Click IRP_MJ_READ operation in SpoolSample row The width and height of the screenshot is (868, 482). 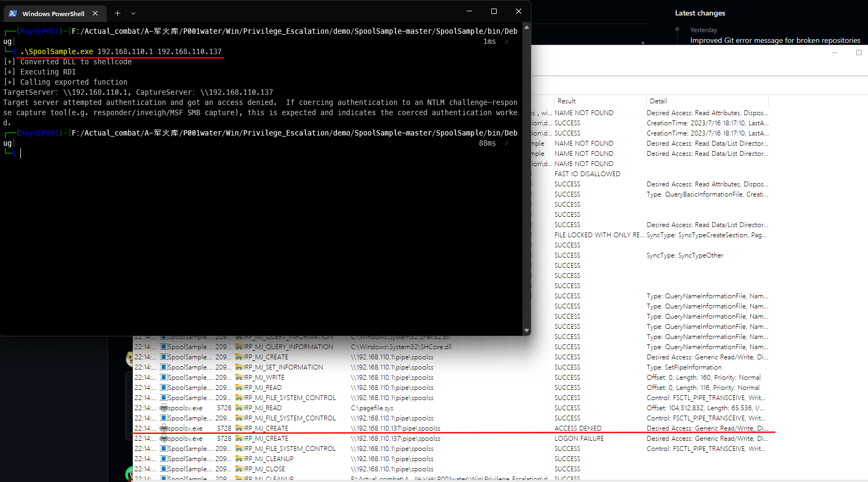click(263, 387)
